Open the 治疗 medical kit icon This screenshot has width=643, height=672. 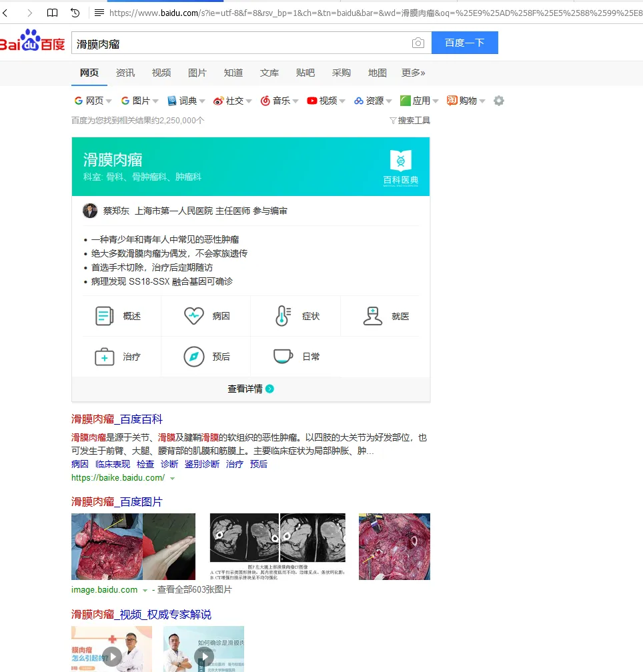(x=104, y=357)
